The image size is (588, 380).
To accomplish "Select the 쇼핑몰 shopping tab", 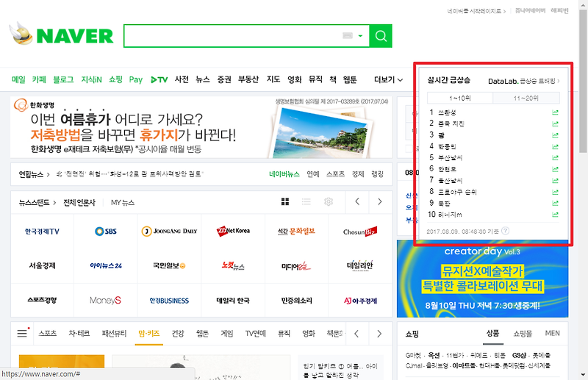I will [x=523, y=333].
